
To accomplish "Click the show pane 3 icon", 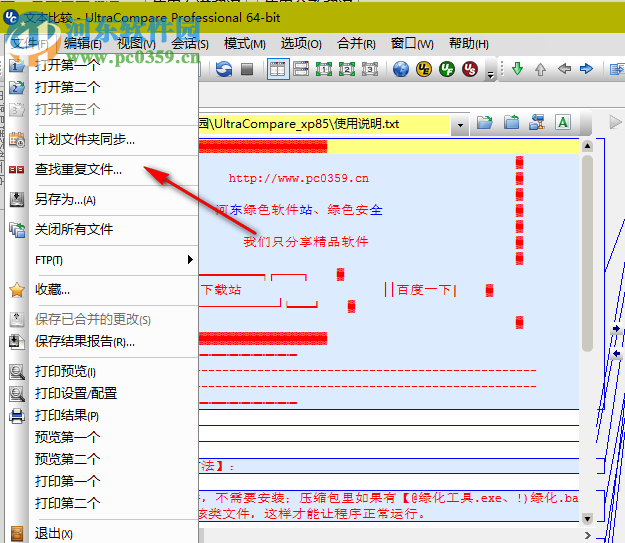I will coord(370,69).
